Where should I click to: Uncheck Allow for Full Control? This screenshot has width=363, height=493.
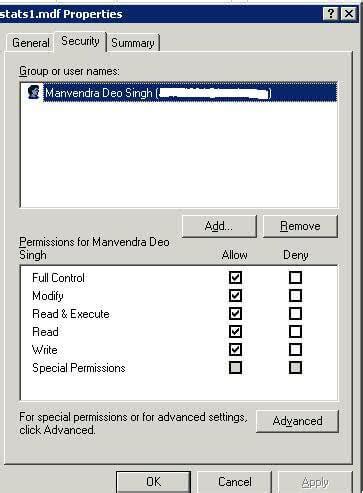click(235, 277)
